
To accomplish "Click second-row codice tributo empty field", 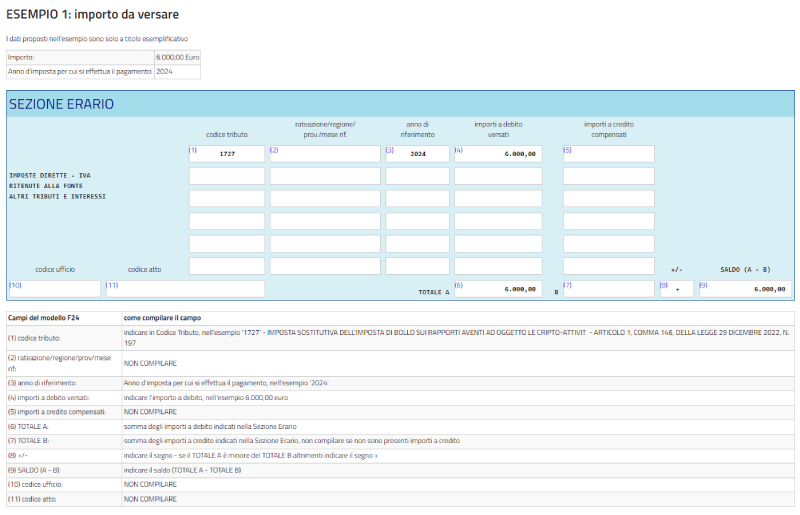I will (226, 176).
